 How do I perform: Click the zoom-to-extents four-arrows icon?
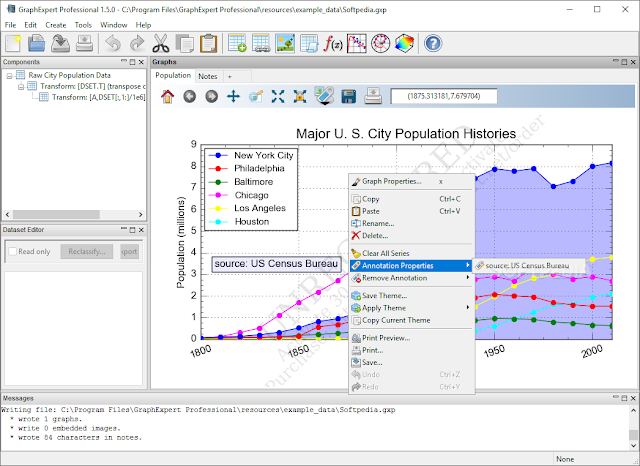pyautogui.click(x=278, y=97)
